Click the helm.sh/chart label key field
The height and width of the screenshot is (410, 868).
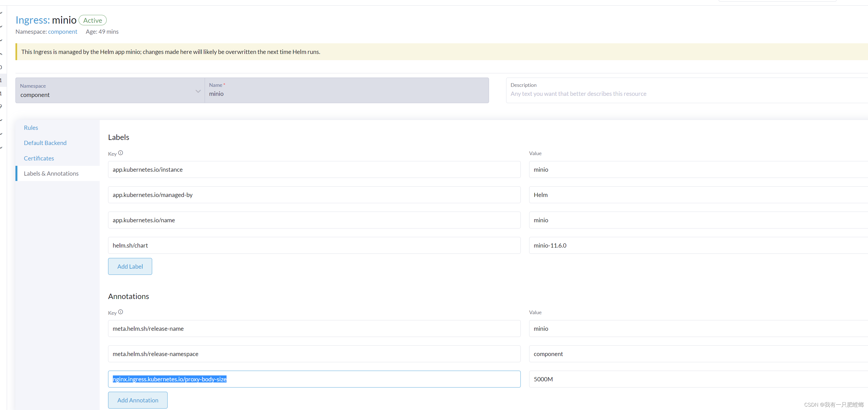coord(314,245)
